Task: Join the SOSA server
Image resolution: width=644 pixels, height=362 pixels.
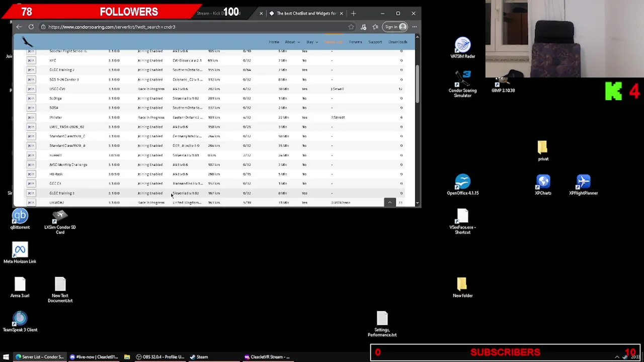Action: tap(31, 108)
